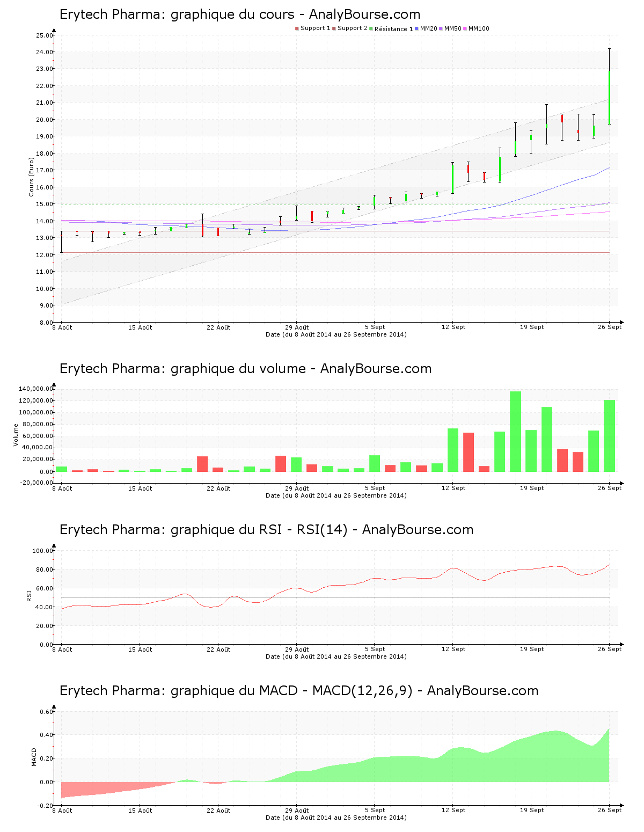The height and width of the screenshot is (832, 644).
Task: Click the '15.00' value on price axis
Action: tap(45, 205)
